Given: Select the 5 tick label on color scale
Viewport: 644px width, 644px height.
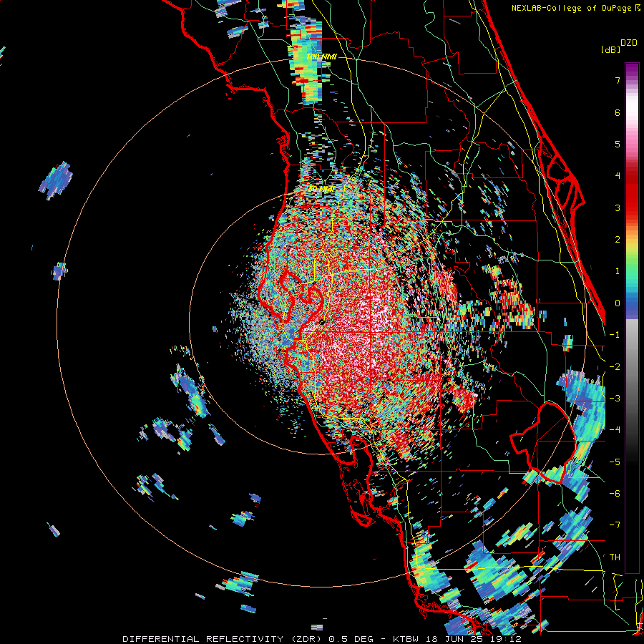Looking at the screenshot, I should pos(618,144).
